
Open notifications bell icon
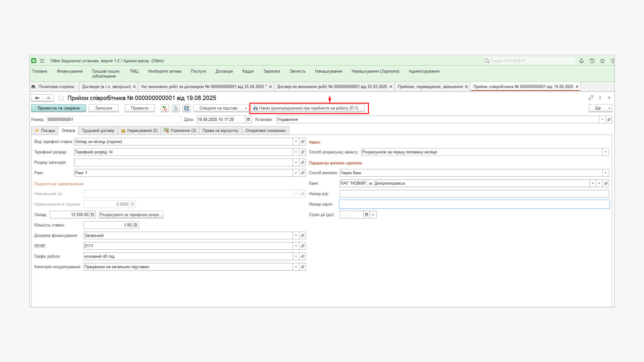[581, 61]
